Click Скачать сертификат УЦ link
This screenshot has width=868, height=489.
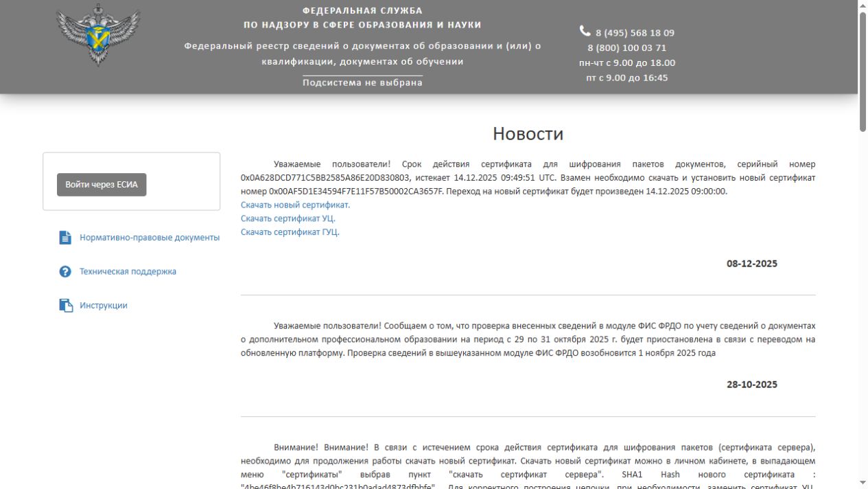click(288, 218)
